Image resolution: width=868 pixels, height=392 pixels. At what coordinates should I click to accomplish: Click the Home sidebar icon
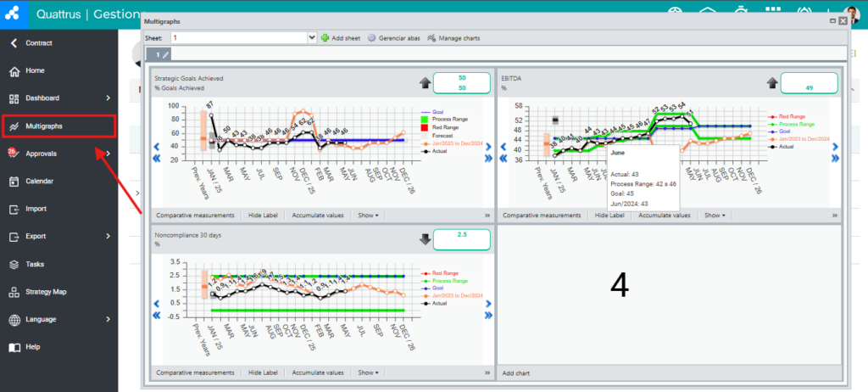point(14,71)
